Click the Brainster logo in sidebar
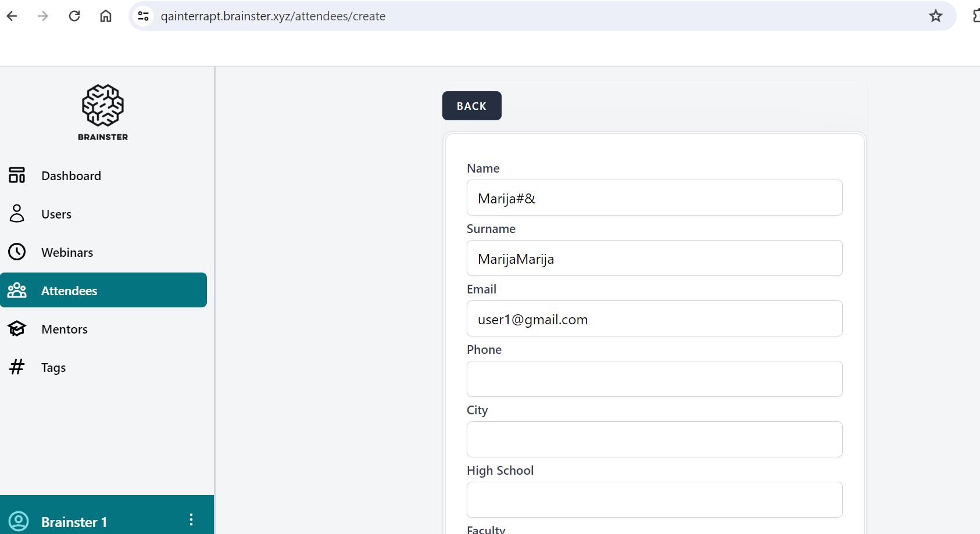 click(103, 112)
